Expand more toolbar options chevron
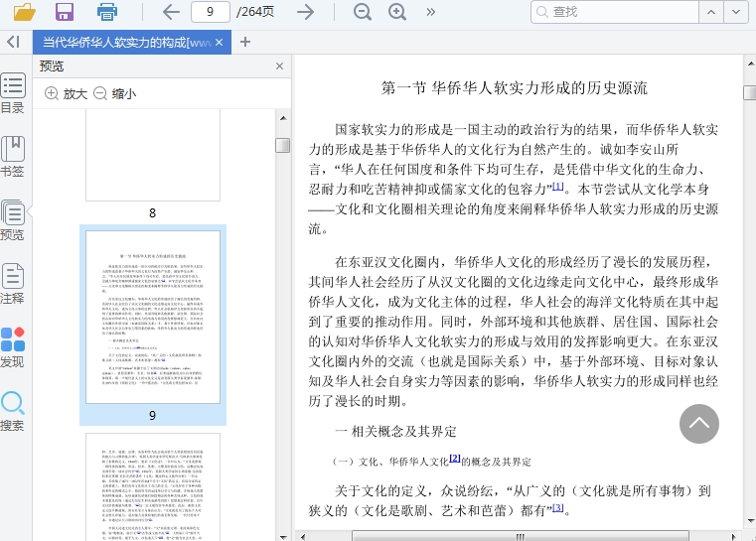 pyautogui.click(x=430, y=12)
